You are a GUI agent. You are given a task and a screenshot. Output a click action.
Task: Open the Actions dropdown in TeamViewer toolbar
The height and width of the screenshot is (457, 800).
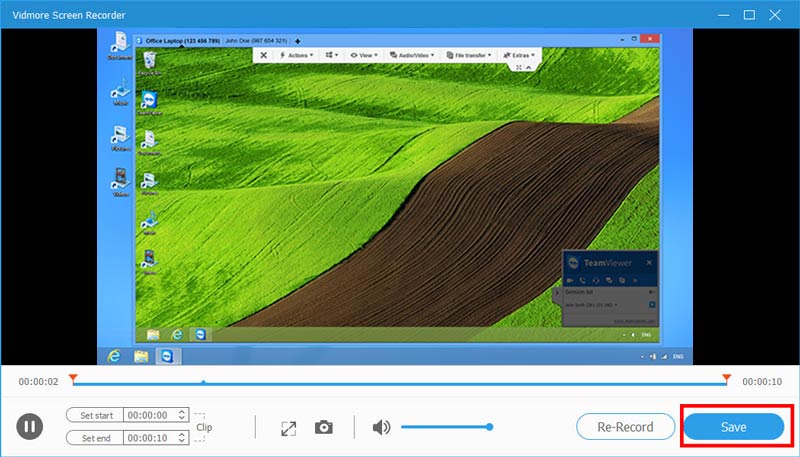pos(296,55)
